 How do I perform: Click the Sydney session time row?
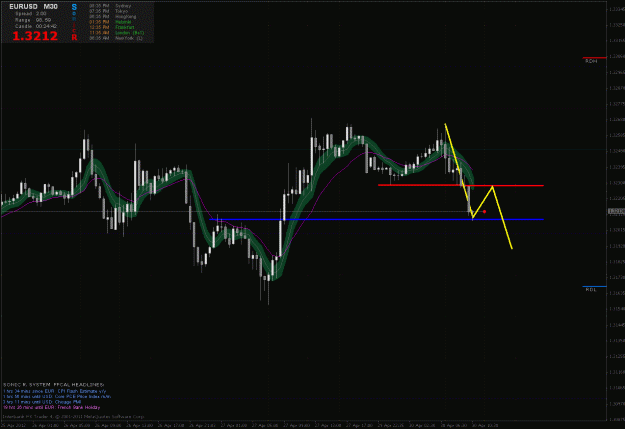pyautogui.click(x=110, y=6)
